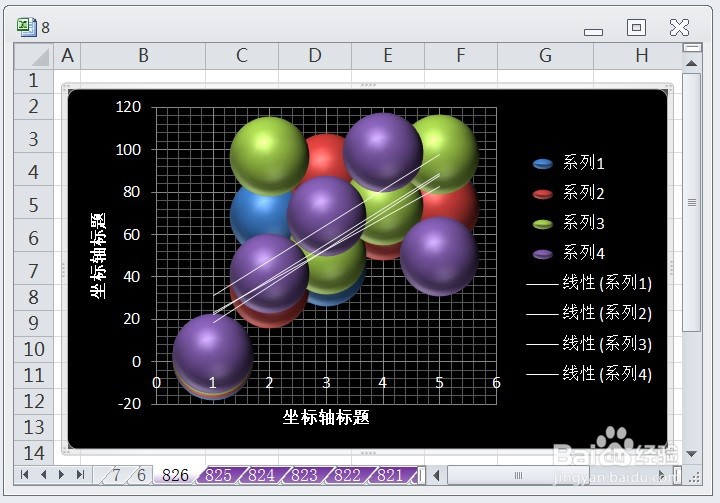720x503 pixels.
Task: Click the window resize grip corner
Action: click(695, 477)
